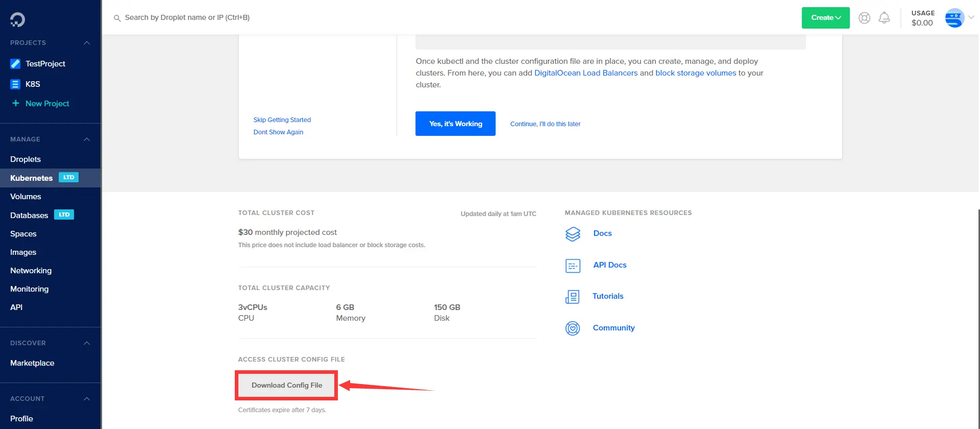Image resolution: width=980 pixels, height=429 pixels.
Task: Click the TestProject pencil icon
Action: pos(15,64)
